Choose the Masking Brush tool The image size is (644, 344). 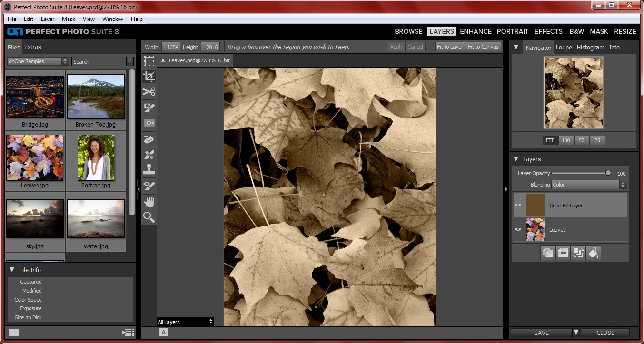pos(149,108)
